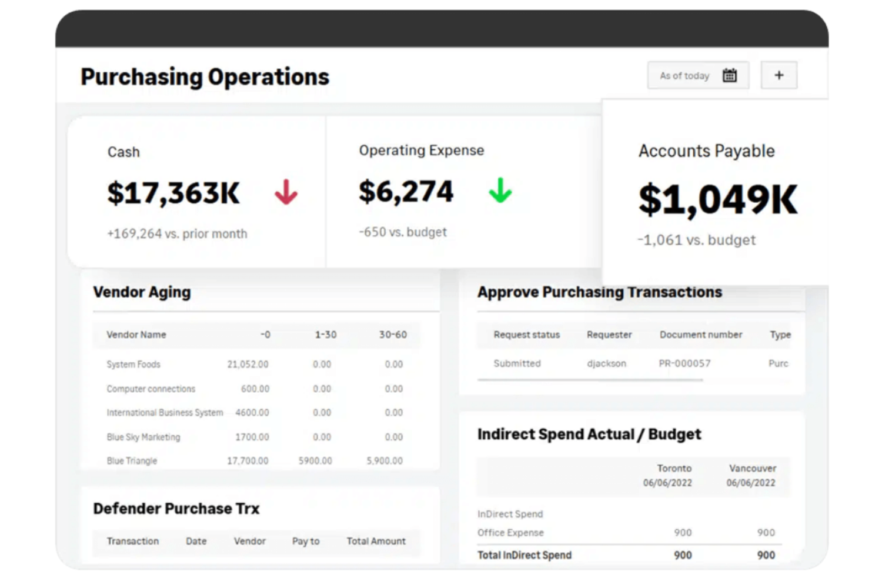Click the Total InDirect Spend row

click(524, 554)
